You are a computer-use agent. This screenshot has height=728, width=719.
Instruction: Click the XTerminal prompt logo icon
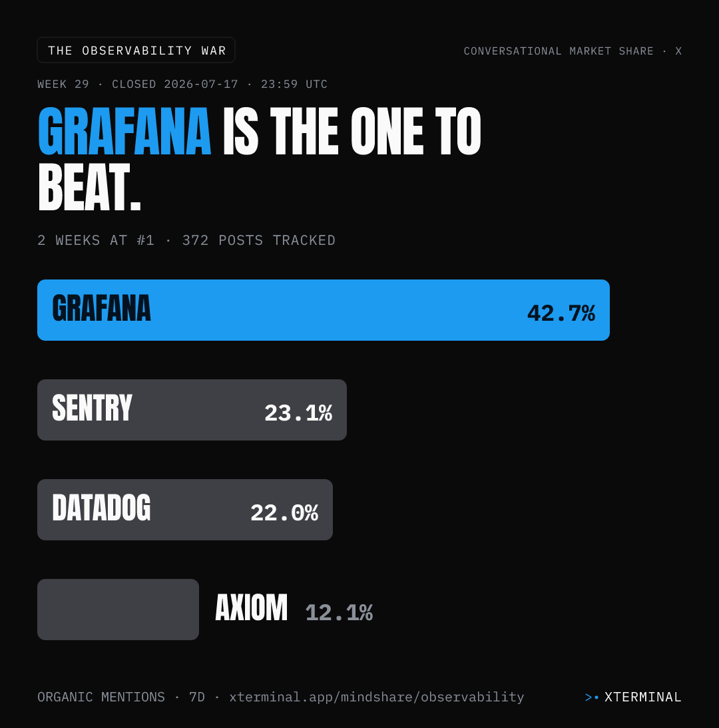point(592,697)
